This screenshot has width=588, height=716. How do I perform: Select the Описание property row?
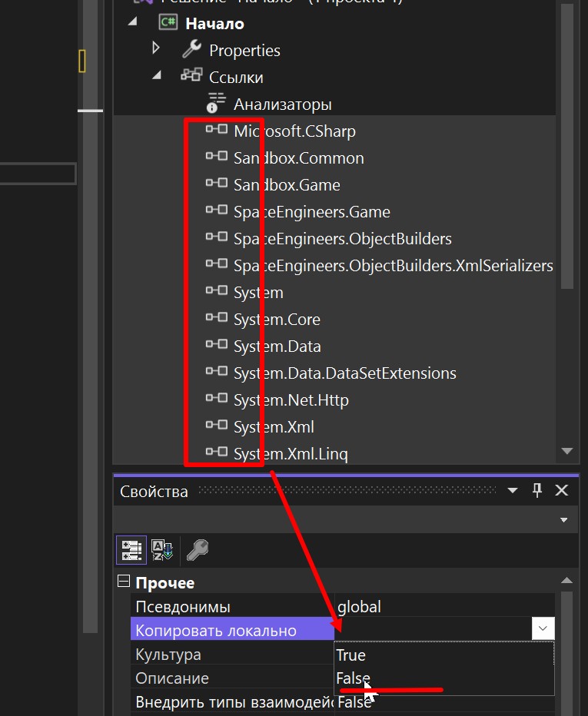[x=233, y=678]
